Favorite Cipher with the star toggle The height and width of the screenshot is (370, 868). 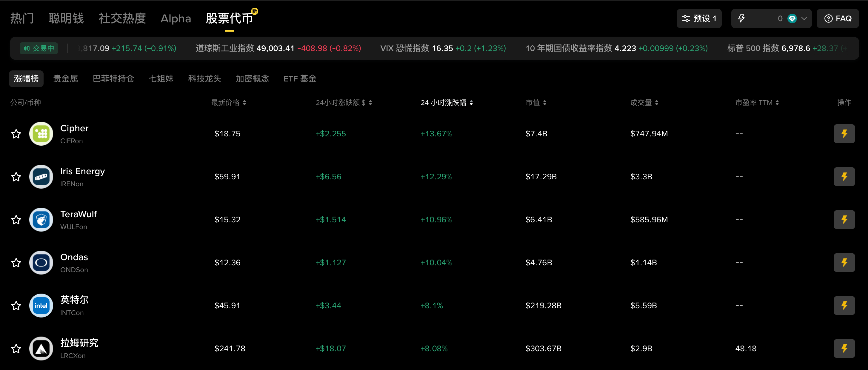tap(16, 134)
